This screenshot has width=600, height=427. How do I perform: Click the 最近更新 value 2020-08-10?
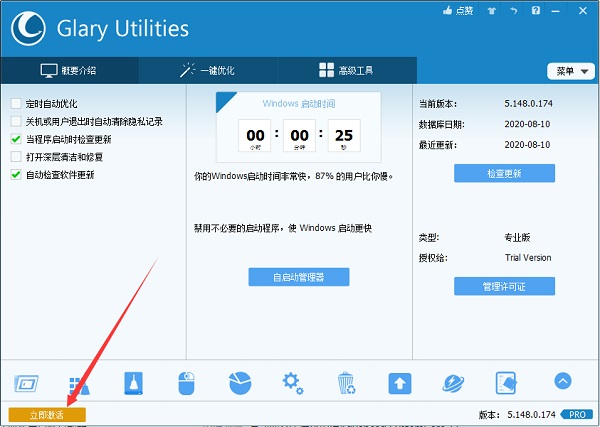click(x=527, y=145)
